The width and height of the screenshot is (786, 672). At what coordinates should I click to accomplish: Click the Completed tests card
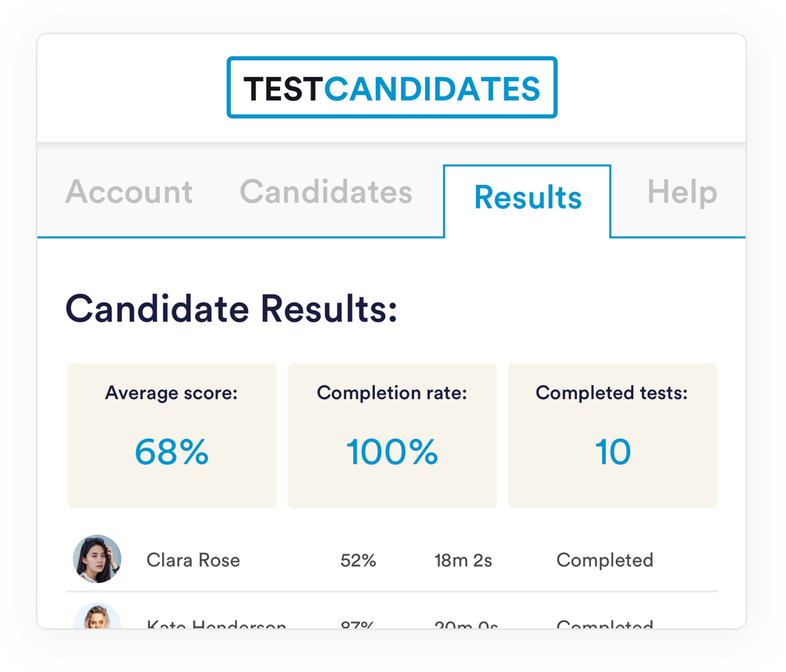tap(612, 436)
